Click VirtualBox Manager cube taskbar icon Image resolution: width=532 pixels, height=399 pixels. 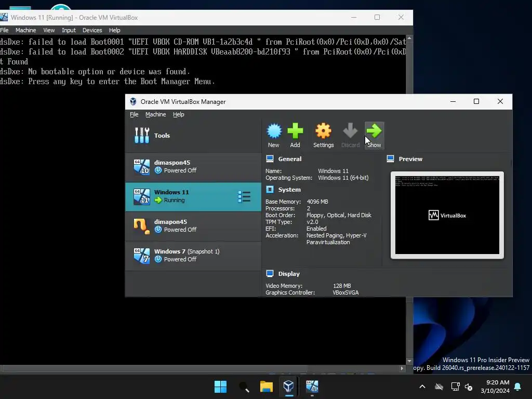pyautogui.click(x=289, y=387)
